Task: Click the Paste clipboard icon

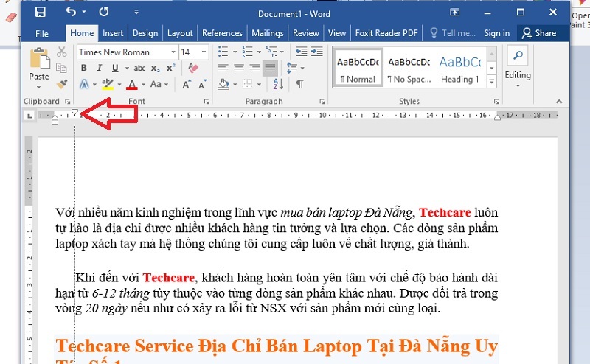Action: pyautogui.click(x=40, y=59)
